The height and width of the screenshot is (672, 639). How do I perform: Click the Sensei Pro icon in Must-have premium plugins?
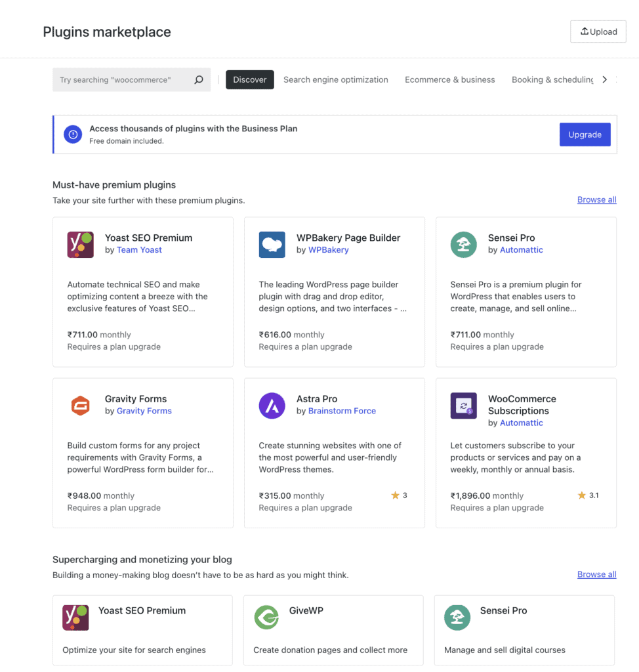463,244
